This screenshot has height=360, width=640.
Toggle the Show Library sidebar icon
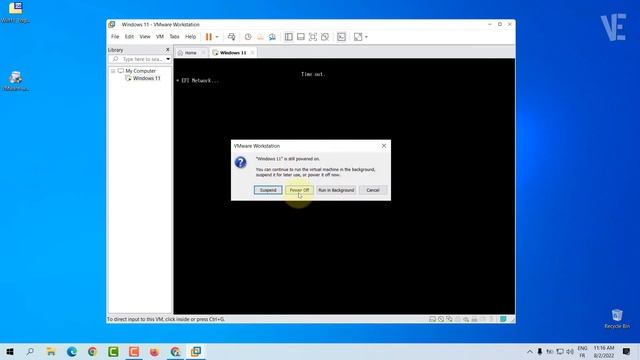click(x=289, y=37)
